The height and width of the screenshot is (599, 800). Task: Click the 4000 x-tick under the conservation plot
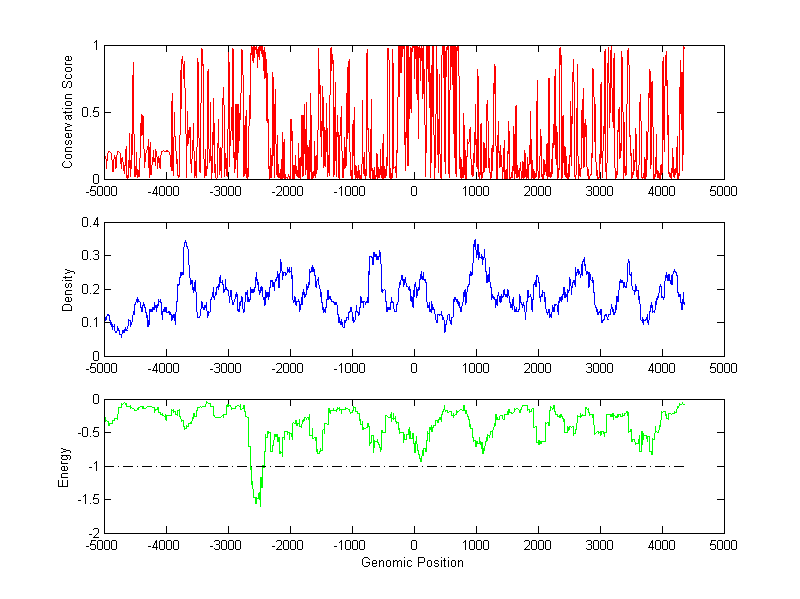(662, 191)
